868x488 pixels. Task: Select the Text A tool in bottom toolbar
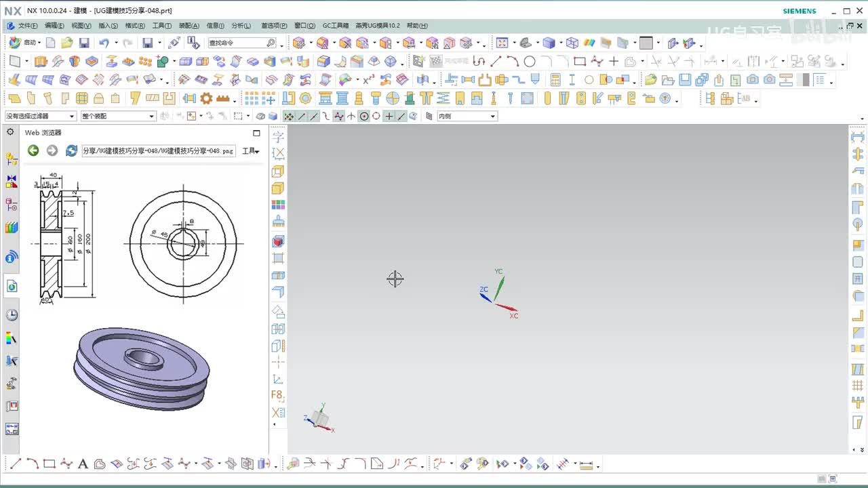(83, 464)
